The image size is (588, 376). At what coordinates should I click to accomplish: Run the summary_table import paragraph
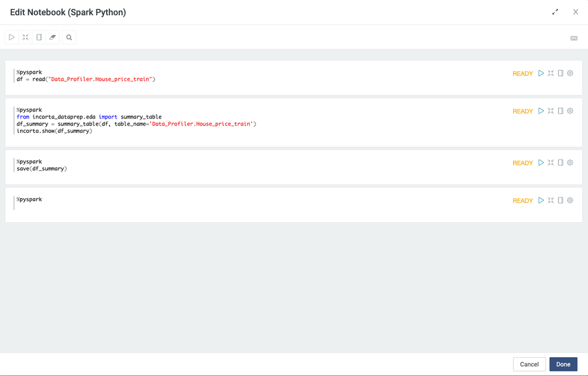click(x=541, y=111)
